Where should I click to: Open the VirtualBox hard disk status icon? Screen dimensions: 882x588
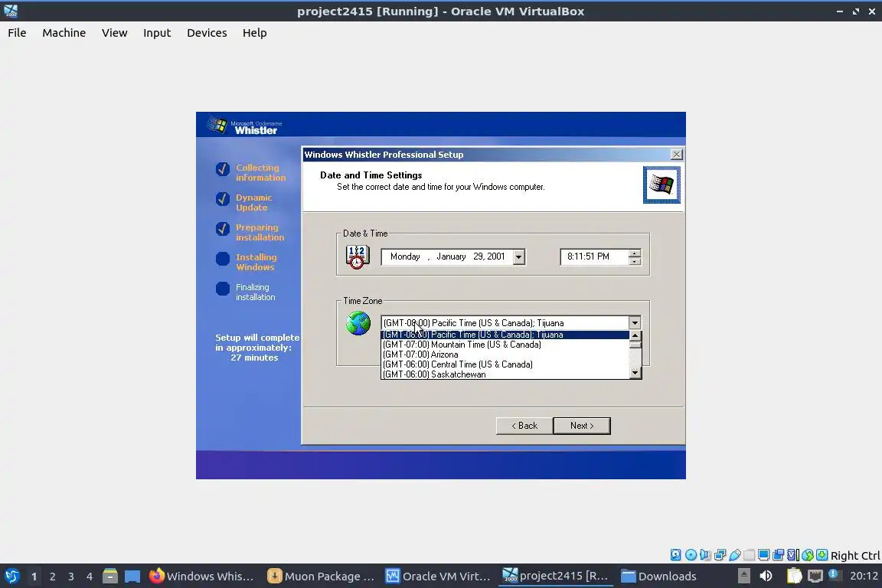click(675, 555)
